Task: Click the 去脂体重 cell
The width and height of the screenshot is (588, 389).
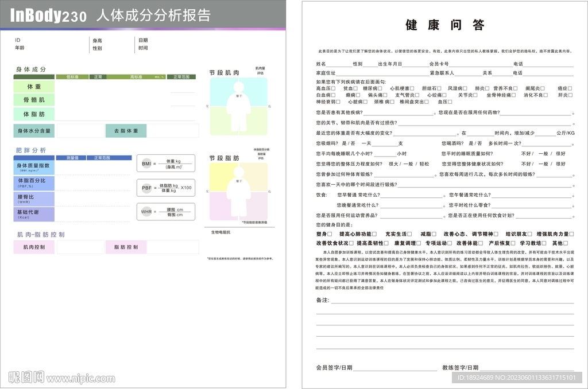Action: pyautogui.click(x=126, y=131)
